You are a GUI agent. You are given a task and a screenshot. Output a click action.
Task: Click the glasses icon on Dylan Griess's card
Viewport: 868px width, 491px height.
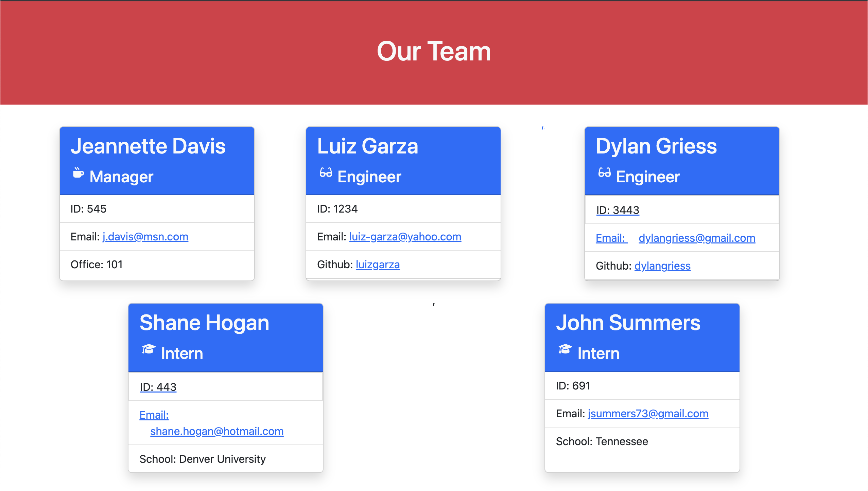tap(605, 174)
